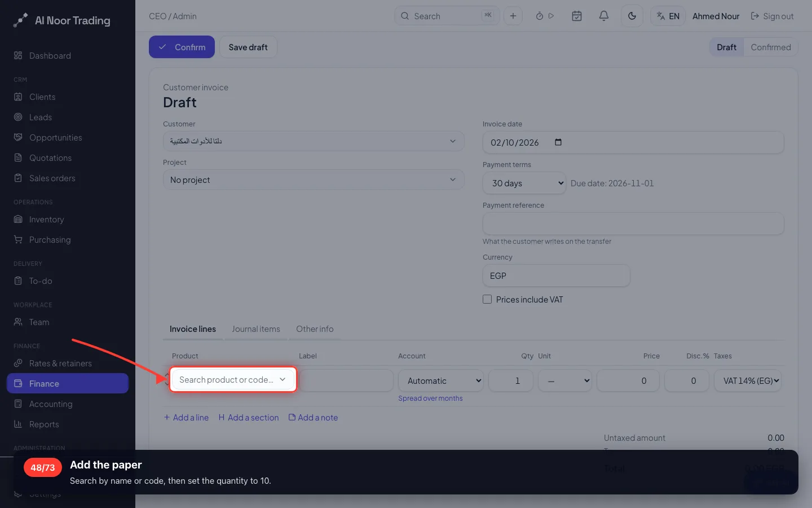Click the Add a line link
This screenshot has height=508, width=812.
click(186, 418)
